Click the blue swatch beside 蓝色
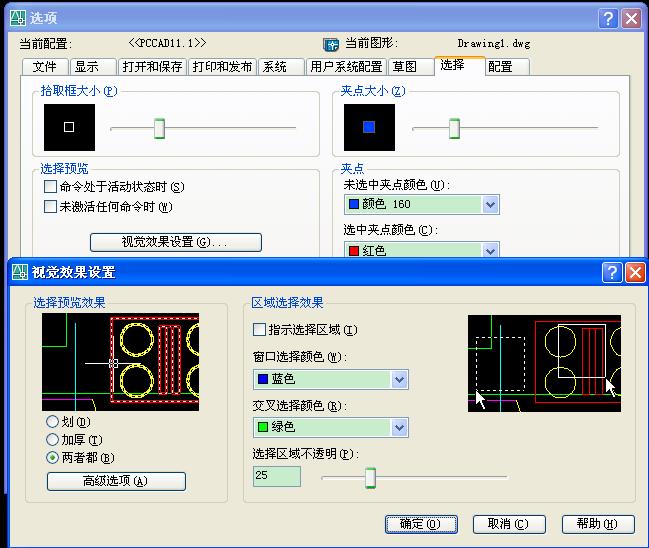The height and width of the screenshot is (548, 649). click(263, 379)
